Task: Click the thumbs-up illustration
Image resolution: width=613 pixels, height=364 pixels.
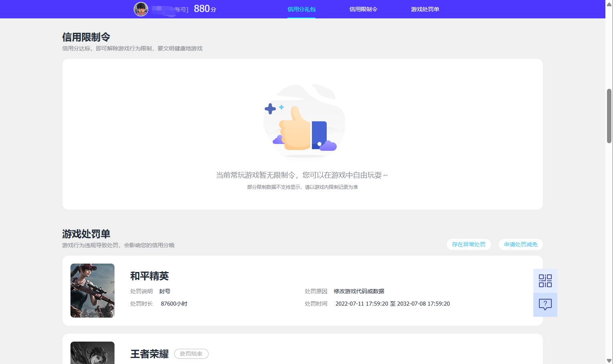Action: point(304,121)
